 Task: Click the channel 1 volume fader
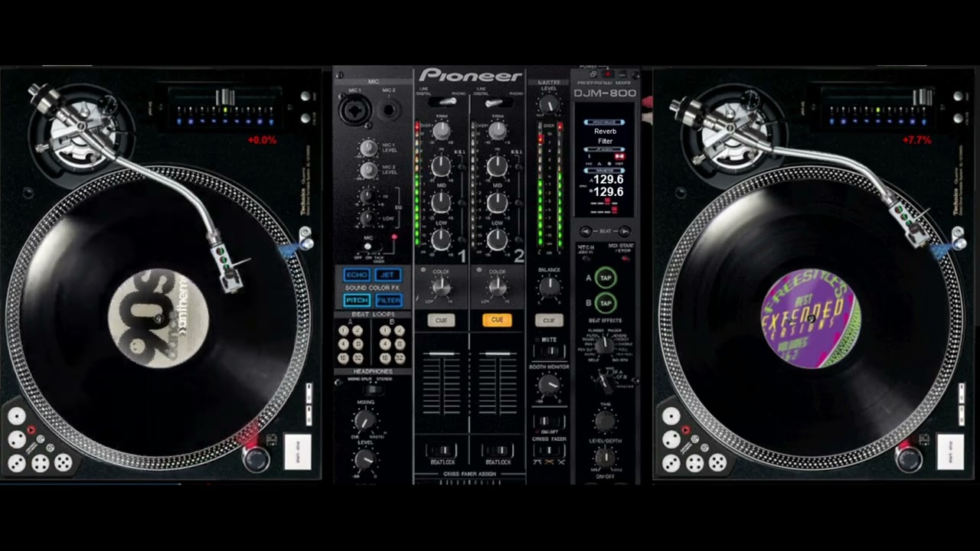pyautogui.click(x=442, y=354)
